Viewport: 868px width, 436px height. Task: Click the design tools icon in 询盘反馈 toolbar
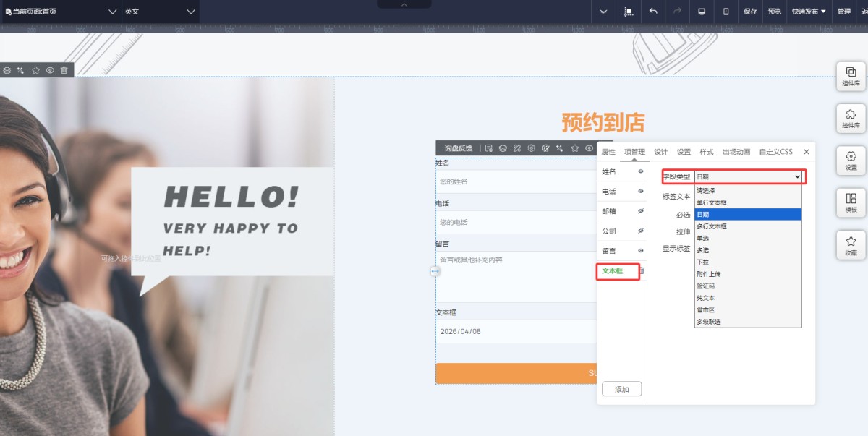pos(517,148)
